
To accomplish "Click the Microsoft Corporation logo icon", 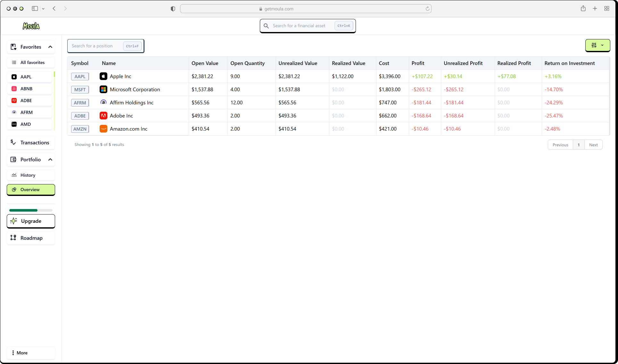I will coord(103,89).
